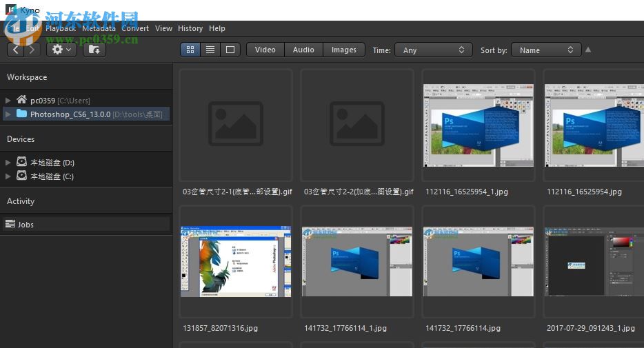Switch to grid thumbnail view

190,50
